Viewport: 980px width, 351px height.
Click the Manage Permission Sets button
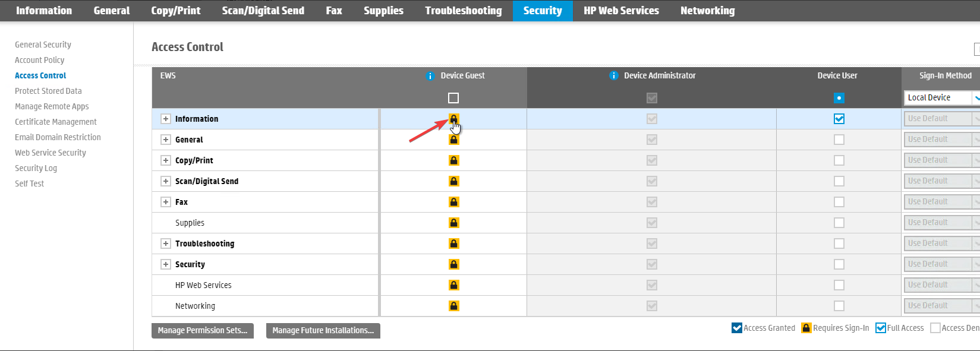[x=203, y=331]
